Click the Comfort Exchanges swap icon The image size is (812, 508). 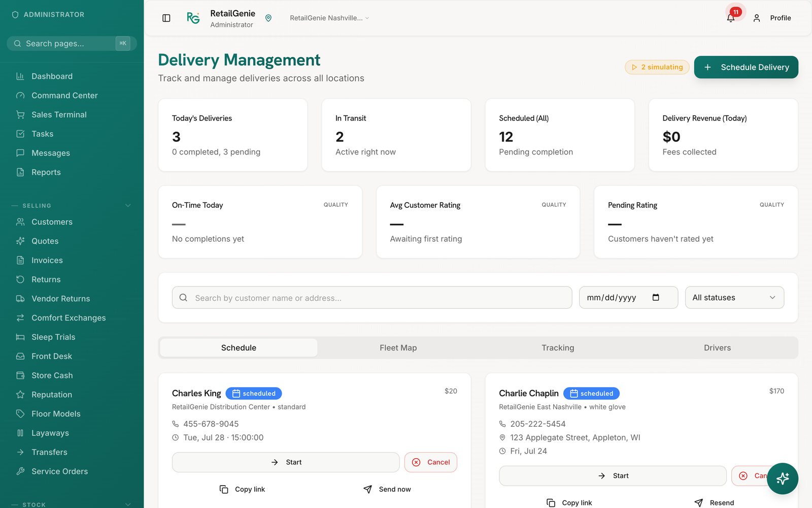point(20,318)
